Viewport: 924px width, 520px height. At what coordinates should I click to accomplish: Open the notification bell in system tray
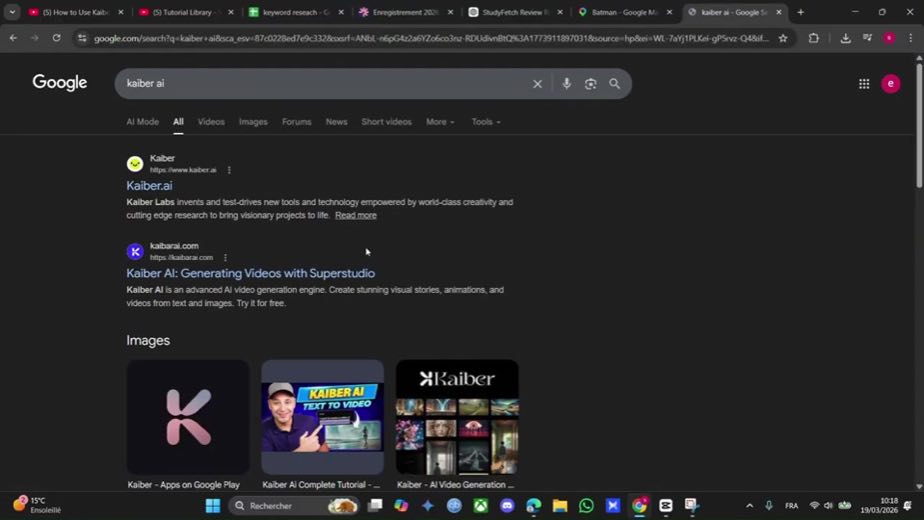point(908,505)
